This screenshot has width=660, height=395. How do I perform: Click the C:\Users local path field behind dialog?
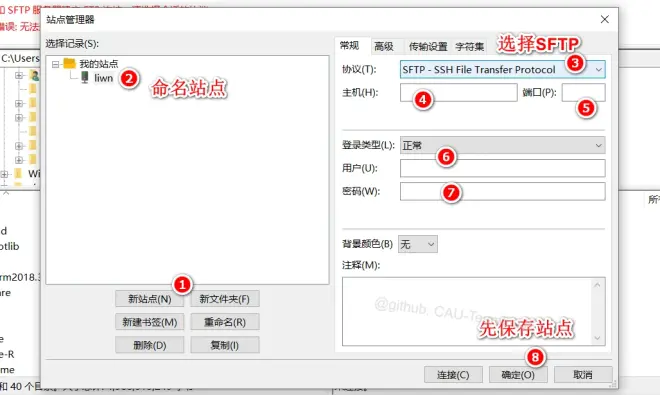click(x=21, y=58)
